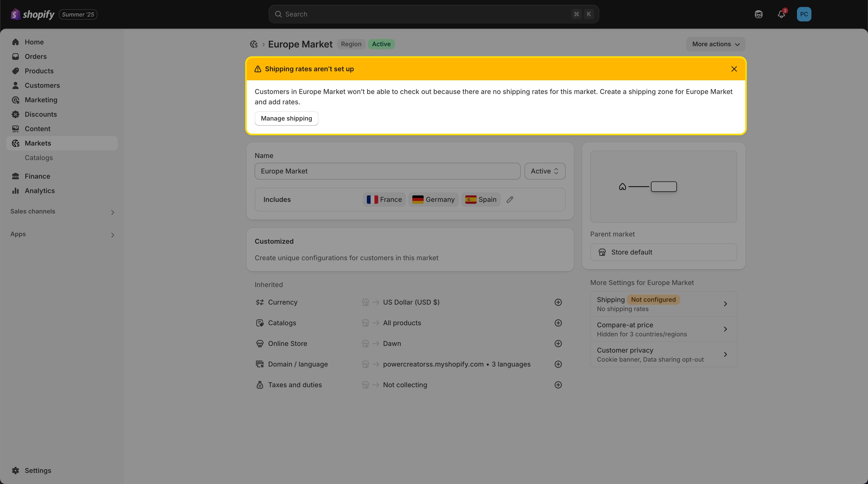The height and width of the screenshot is (484, 868).
Task: Click the Shopify logo
Action: click(x=32, y=14)
